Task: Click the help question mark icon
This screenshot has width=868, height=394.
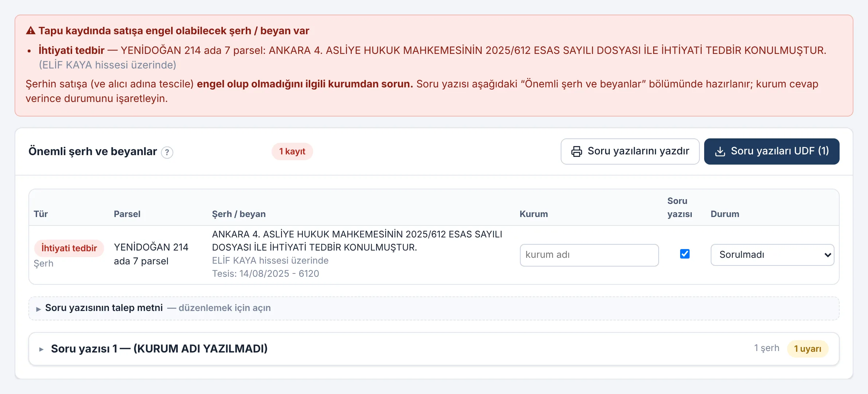Action: click(167, 152)
